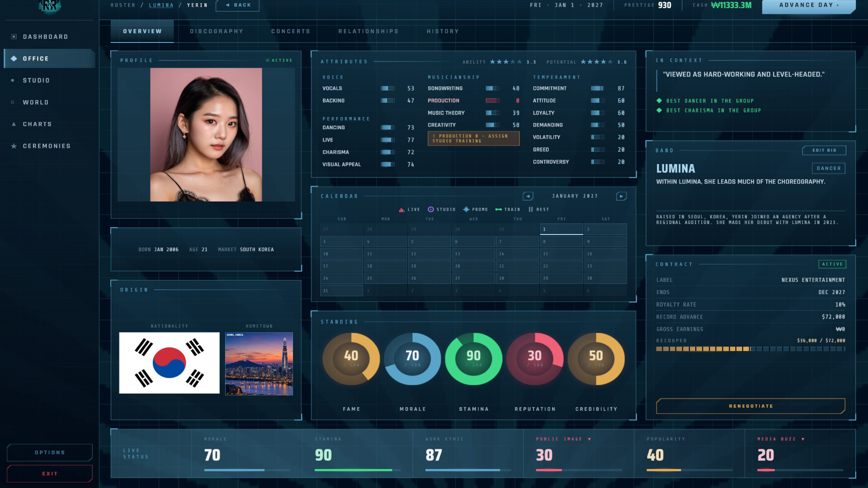Viewport: 868px width, 488px height.
Task: Go to previous calendar month arrow
Action: [528, 196]
